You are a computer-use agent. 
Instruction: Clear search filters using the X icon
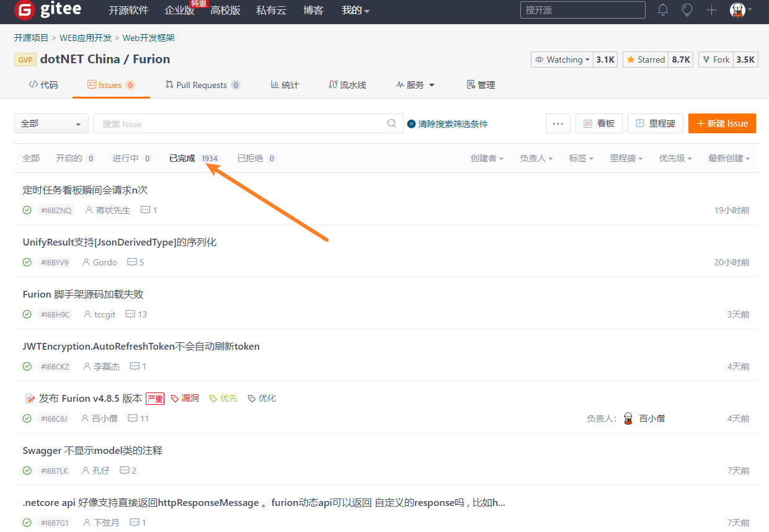[x=411, y=124]
